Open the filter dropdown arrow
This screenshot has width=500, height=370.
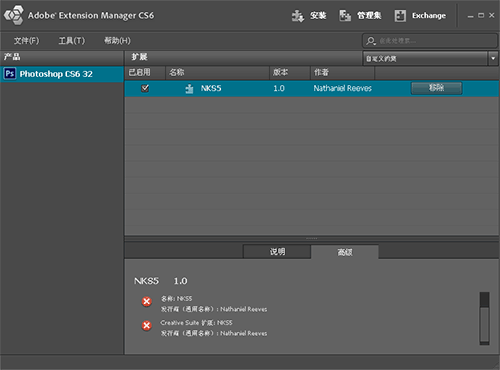pos(493,58)
